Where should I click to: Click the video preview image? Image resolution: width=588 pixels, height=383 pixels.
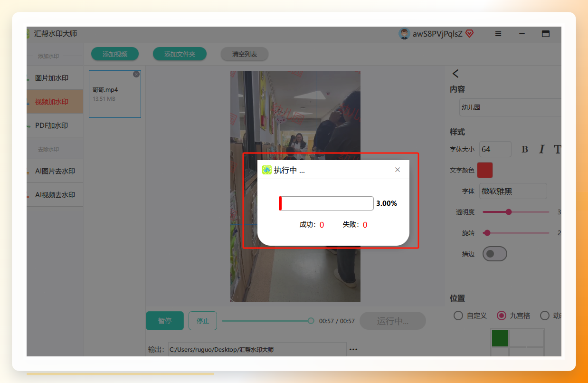[x=295, y=186]
